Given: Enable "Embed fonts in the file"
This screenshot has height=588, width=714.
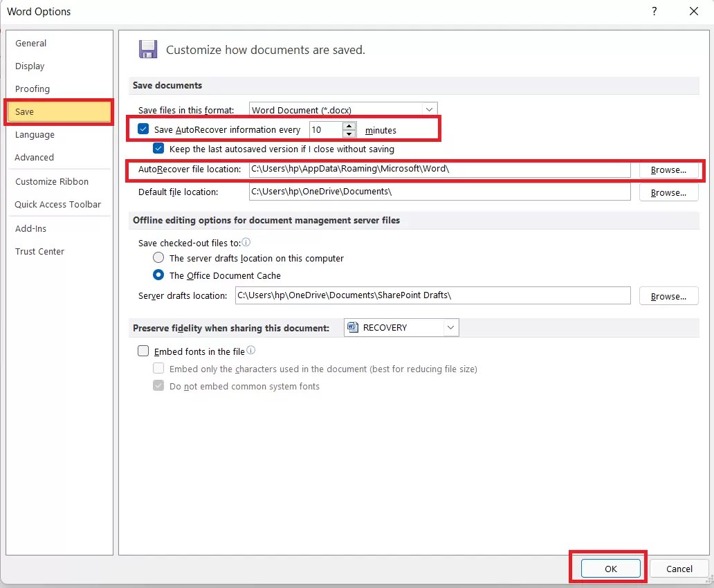Looking at the screenshot, I should tap(143, 351).
